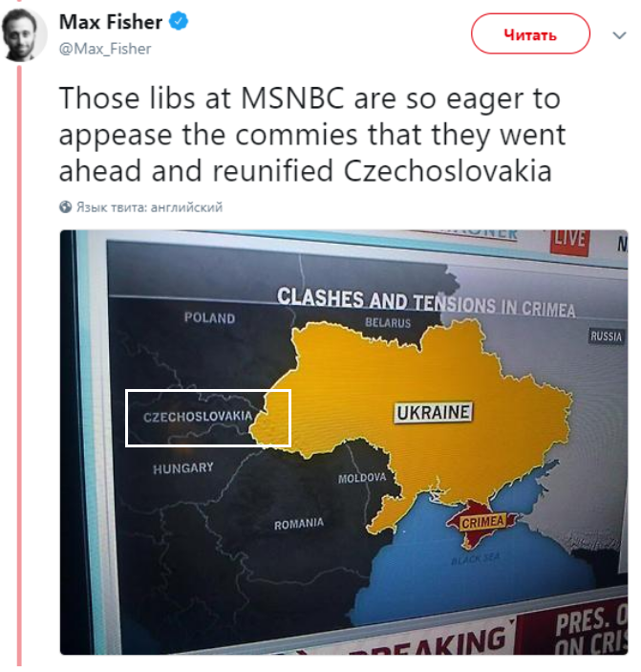Click the ROMANIA label on the map
Screen dimensions: 641x672
(x=298, y=524)
